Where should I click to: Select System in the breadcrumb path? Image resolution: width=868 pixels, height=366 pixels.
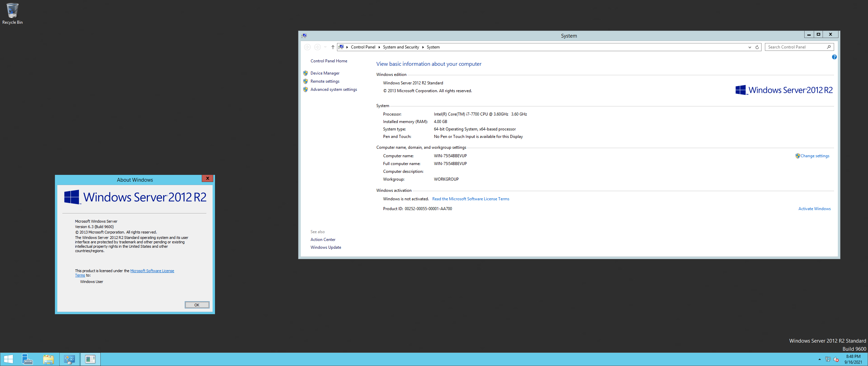433,47
